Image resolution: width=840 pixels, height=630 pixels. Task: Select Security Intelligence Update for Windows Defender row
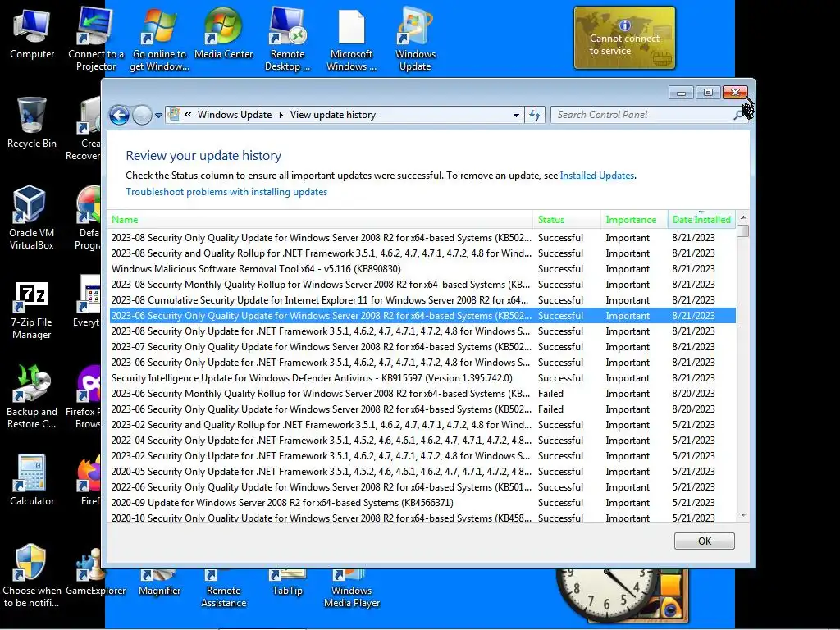pos(422,378)
